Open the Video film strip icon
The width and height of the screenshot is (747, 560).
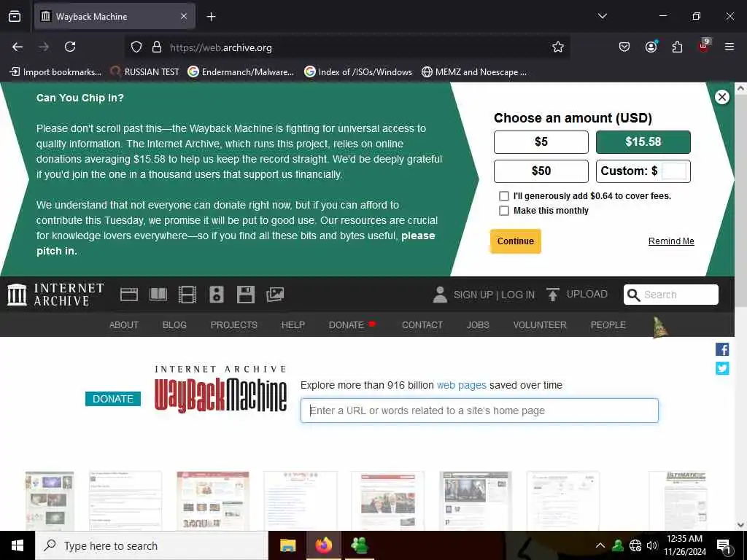pos(187,295)
